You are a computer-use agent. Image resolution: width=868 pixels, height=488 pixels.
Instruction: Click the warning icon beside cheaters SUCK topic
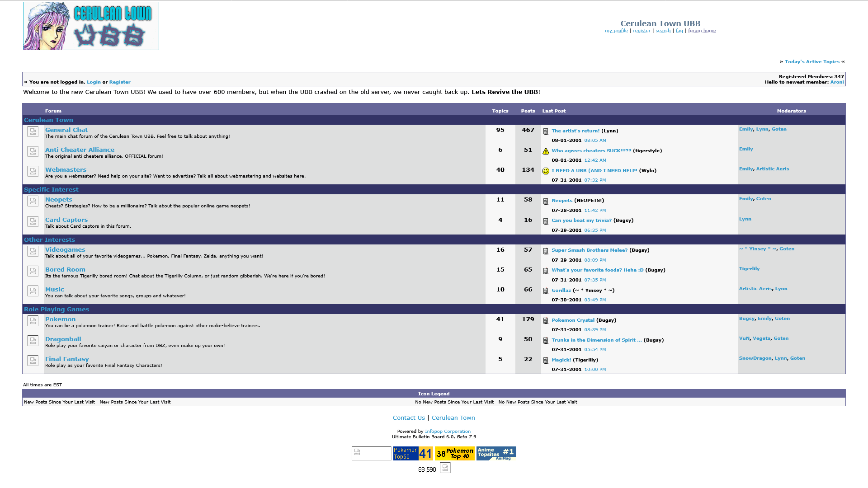click(546, 151)
